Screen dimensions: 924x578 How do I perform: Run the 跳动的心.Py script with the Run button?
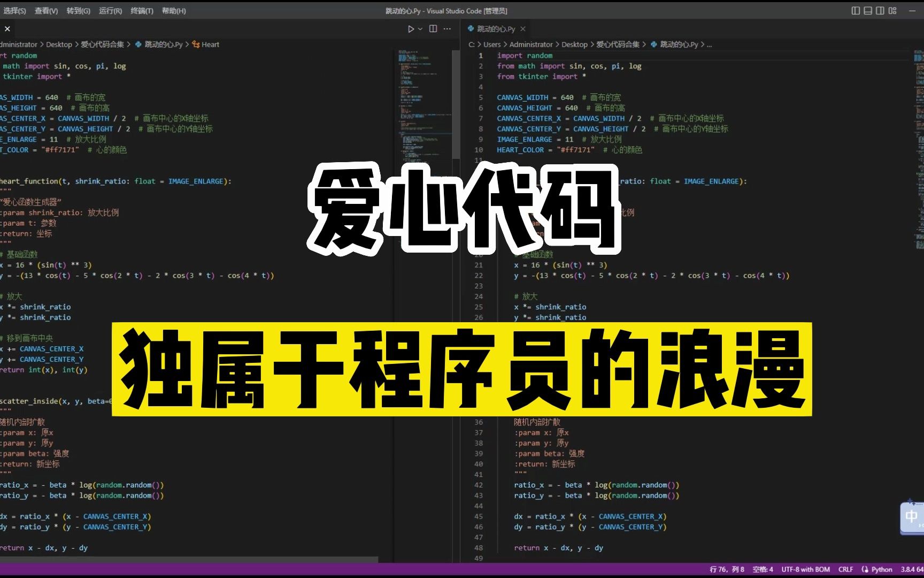click(x=410, y=29)
